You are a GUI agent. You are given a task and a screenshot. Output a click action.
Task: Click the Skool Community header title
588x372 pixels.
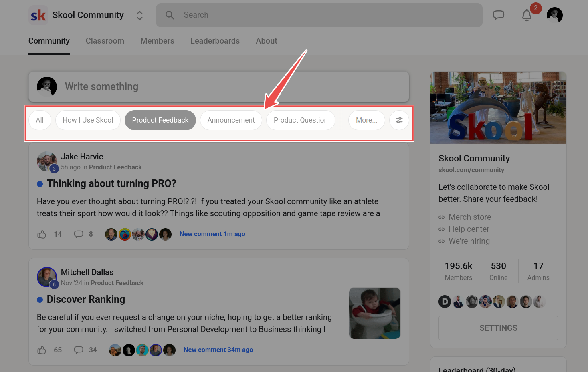(88, 15)
